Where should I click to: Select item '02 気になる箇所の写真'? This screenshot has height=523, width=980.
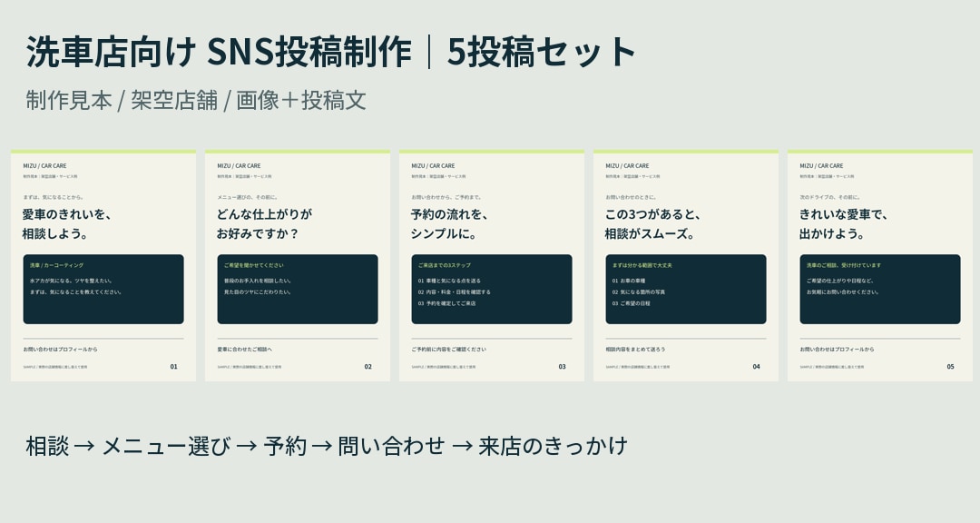(x=639, y=292)
